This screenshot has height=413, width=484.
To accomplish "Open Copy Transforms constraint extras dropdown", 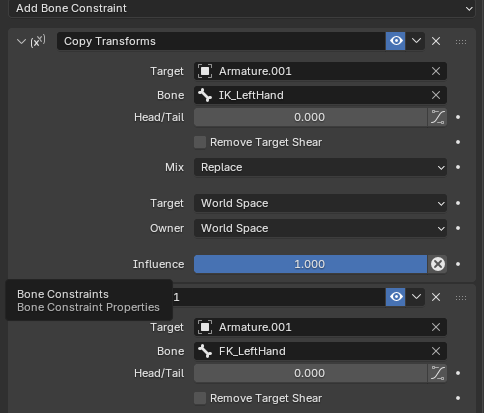I will tap(416, 41).
